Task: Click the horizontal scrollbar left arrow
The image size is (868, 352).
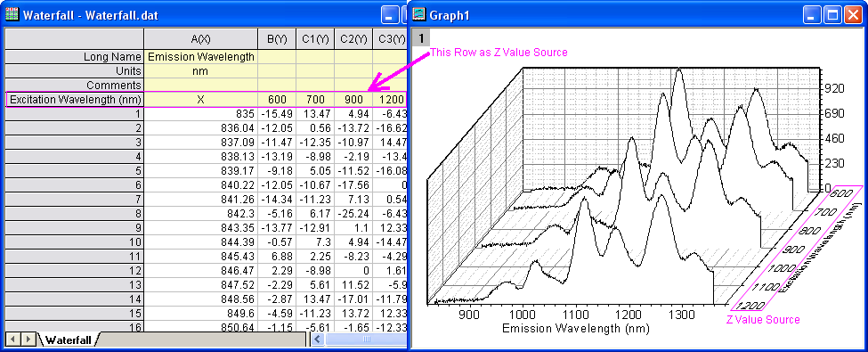Action: click(318, 339)
